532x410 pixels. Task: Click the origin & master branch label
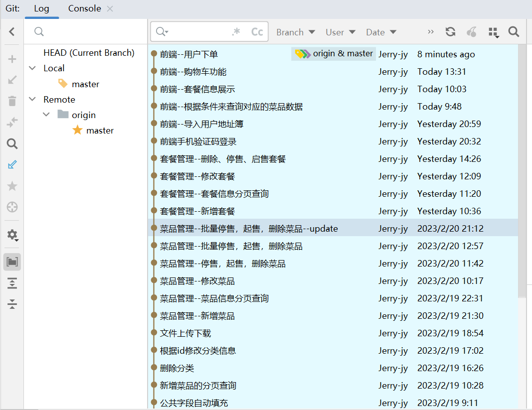[334, 54]
